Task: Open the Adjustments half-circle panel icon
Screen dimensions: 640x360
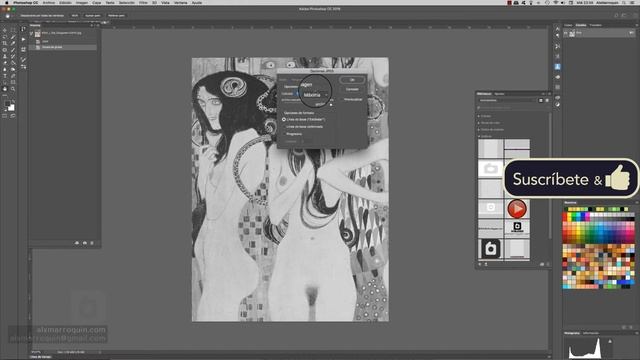Action: (x=558, y=104)
